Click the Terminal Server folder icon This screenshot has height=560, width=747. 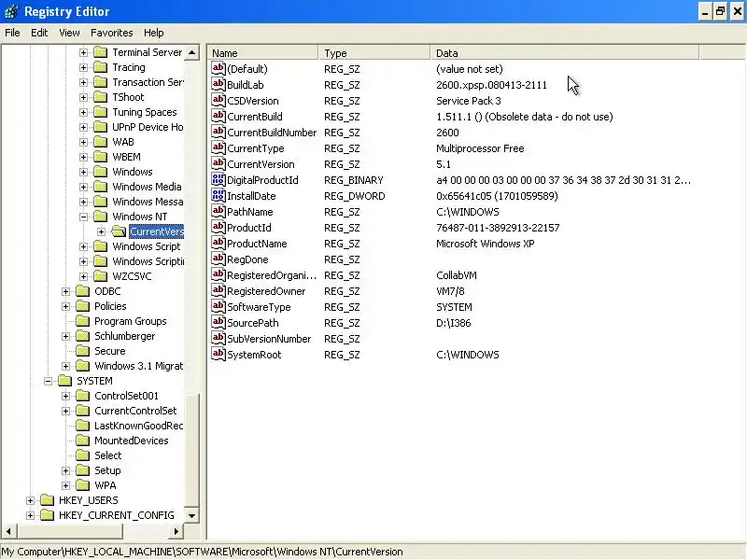pyautogui.click(x=101, y=52)
